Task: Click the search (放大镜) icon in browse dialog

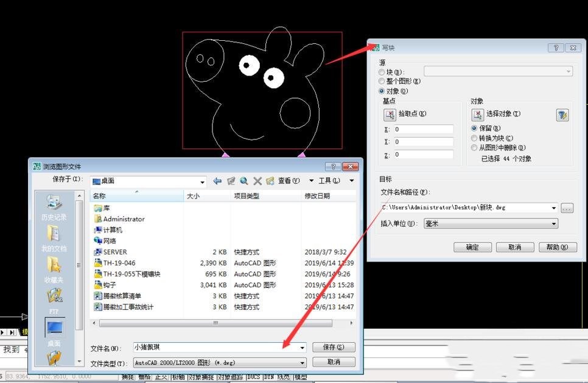Action: [x=243, y=180]
